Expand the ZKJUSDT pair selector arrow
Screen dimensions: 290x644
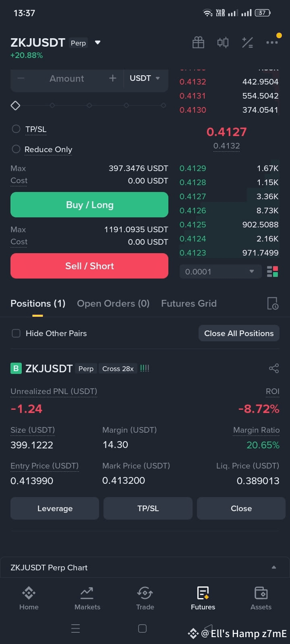[x=97, y=43]
